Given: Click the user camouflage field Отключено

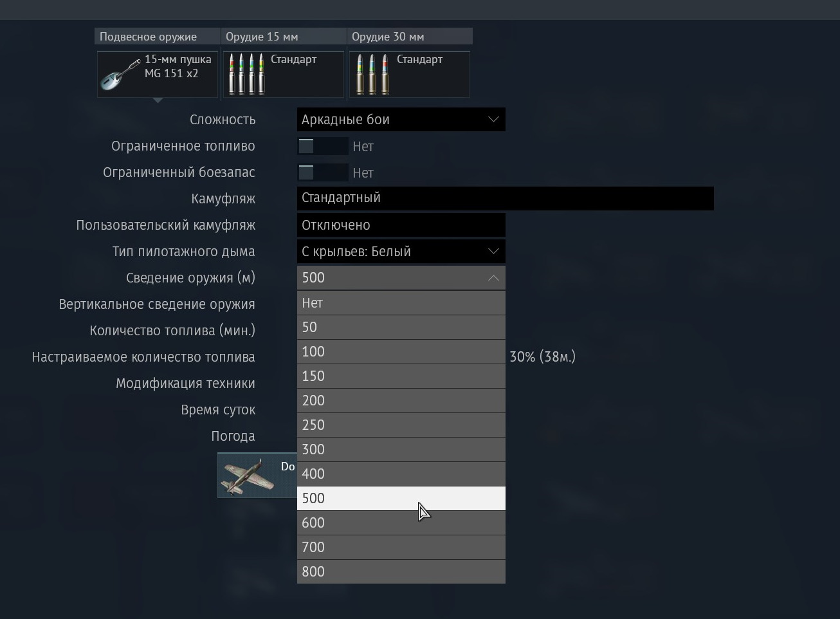Looking at the screenshot, I should pyautogui.click(x=401, y=225).
